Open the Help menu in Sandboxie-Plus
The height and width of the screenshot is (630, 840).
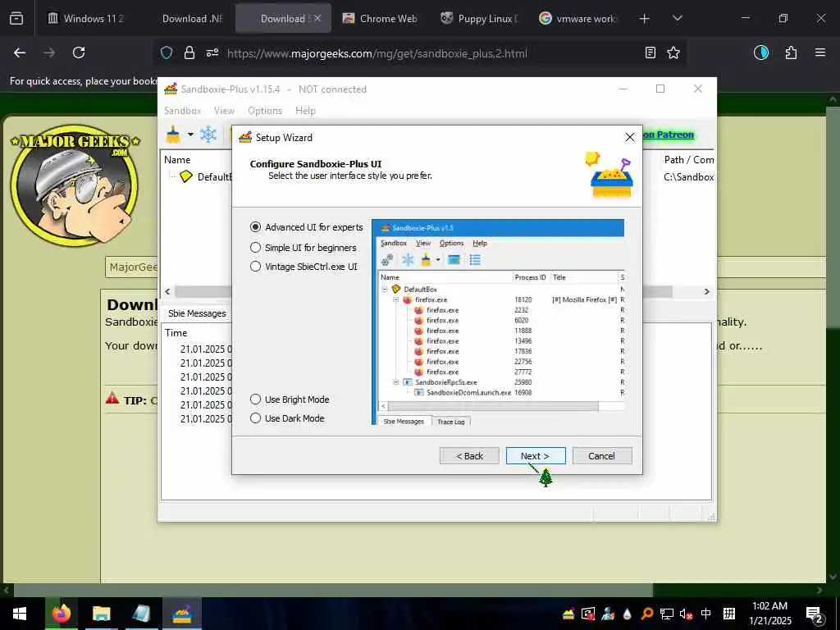[x=305, y=111]
